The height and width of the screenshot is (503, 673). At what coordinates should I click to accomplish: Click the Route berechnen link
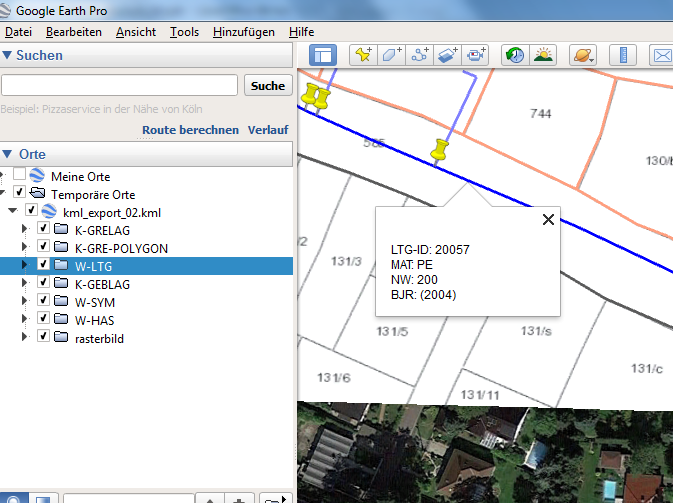tap(190, 130)
